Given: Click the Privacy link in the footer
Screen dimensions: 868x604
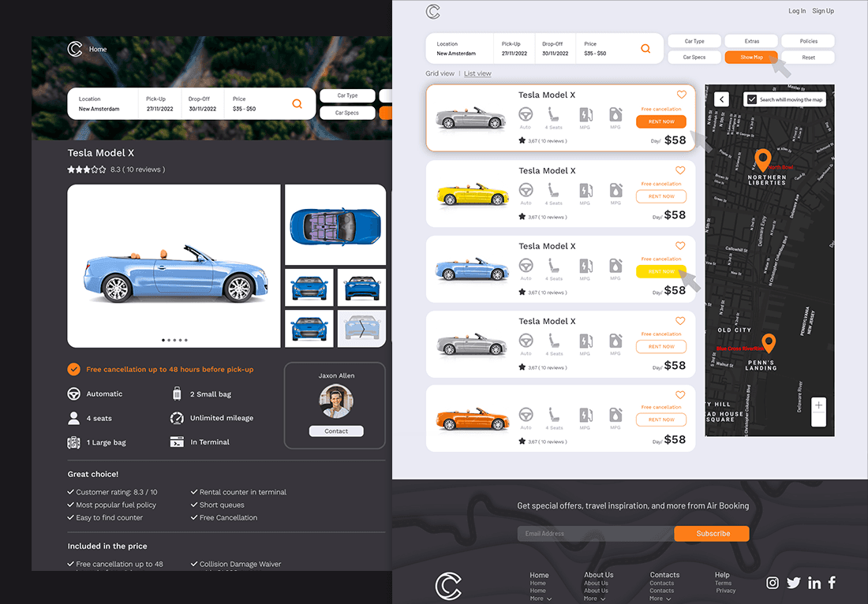Looking at the screenshot, I should pyautogui.click(x=725, y=590).
